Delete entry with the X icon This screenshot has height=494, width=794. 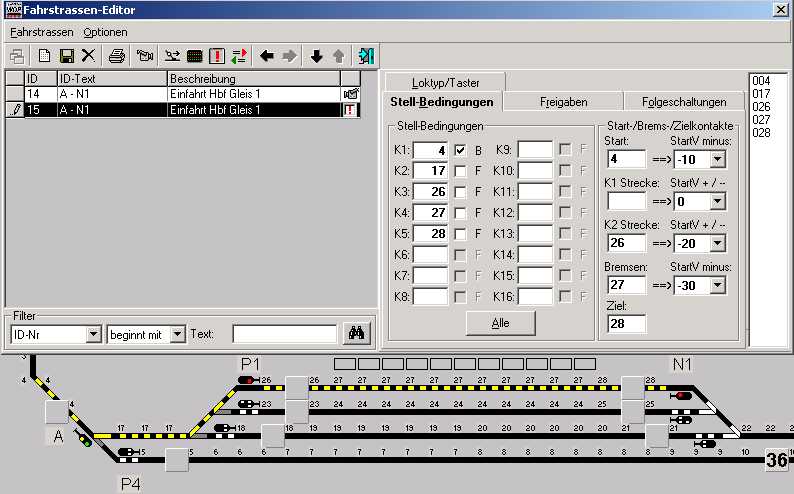click(x=89, y=56)
